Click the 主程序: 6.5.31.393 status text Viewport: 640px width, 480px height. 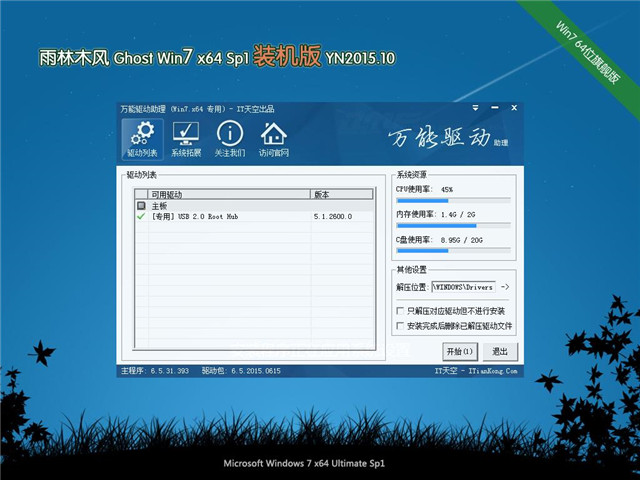[155, 371]
